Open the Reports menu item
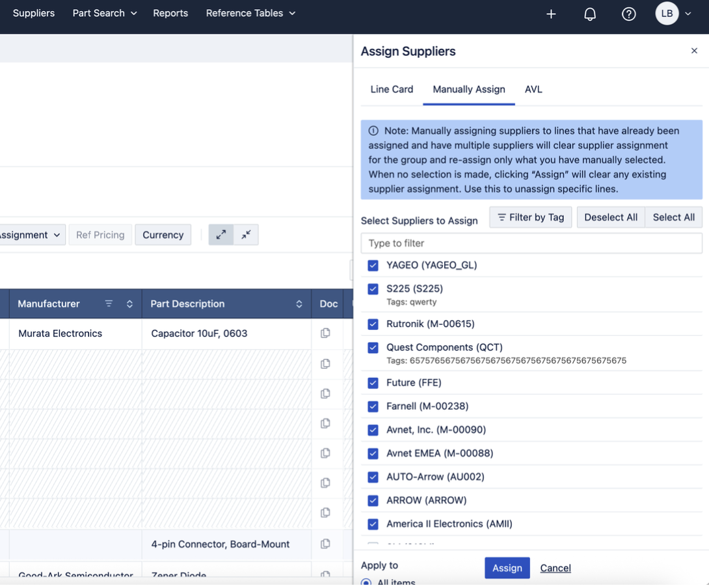The height and width of the screenshot is (588, 709). (170, 13)
